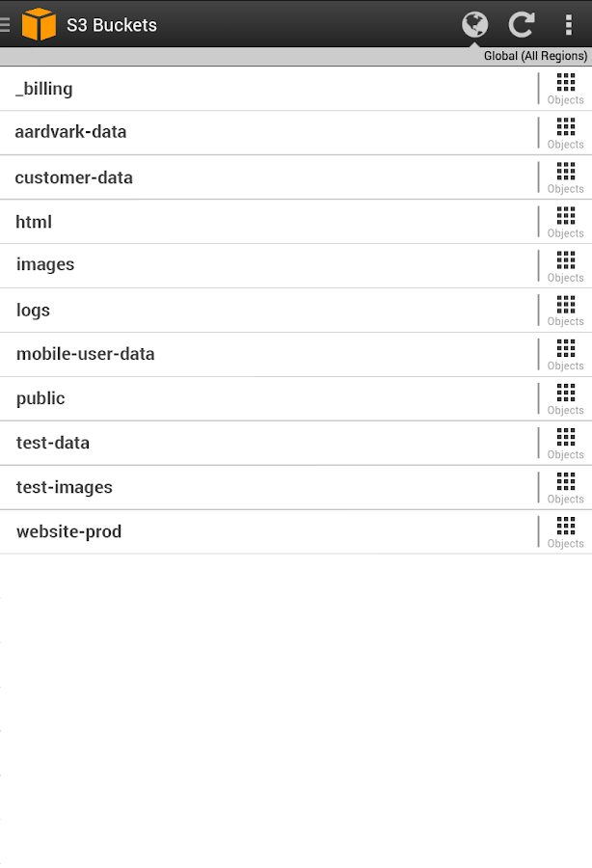Screen dimensions: 592x868
Task: Open Objects grid for the public bucket
Action: point(565,398)
